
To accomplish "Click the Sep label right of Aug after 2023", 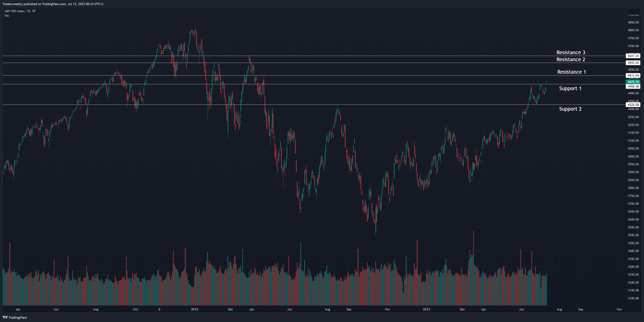I will pyautogui.click(x=581, y=309).
